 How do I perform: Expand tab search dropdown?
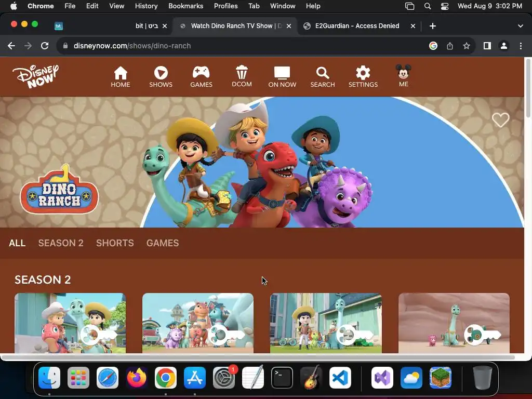coord(521,26)
